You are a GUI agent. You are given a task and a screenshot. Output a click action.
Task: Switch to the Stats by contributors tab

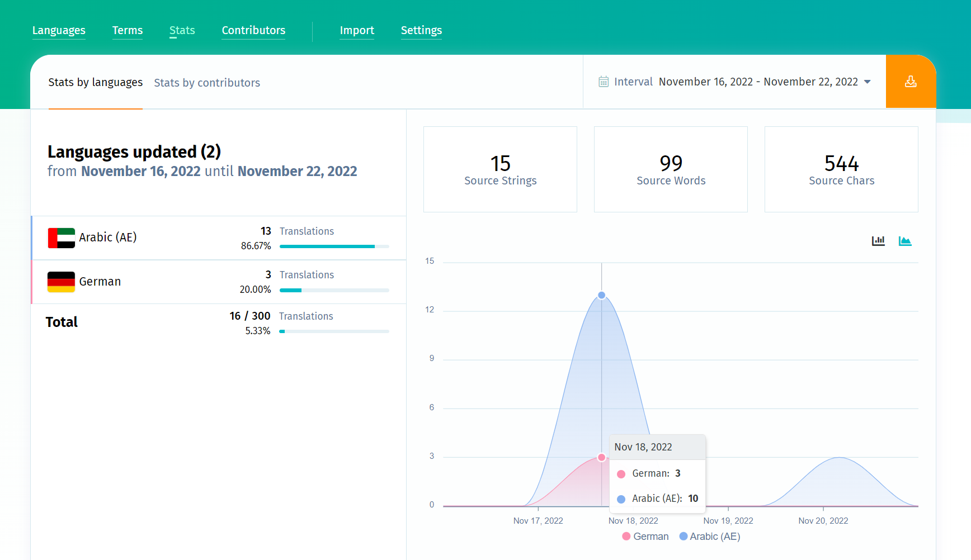207,82
